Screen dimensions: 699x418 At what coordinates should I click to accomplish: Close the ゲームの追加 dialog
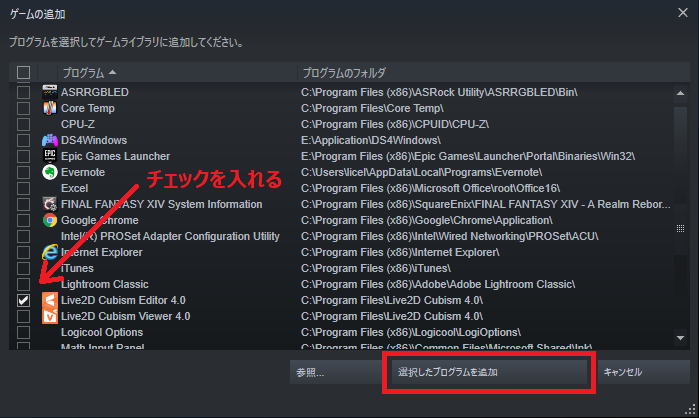click(x=683, y=12)
